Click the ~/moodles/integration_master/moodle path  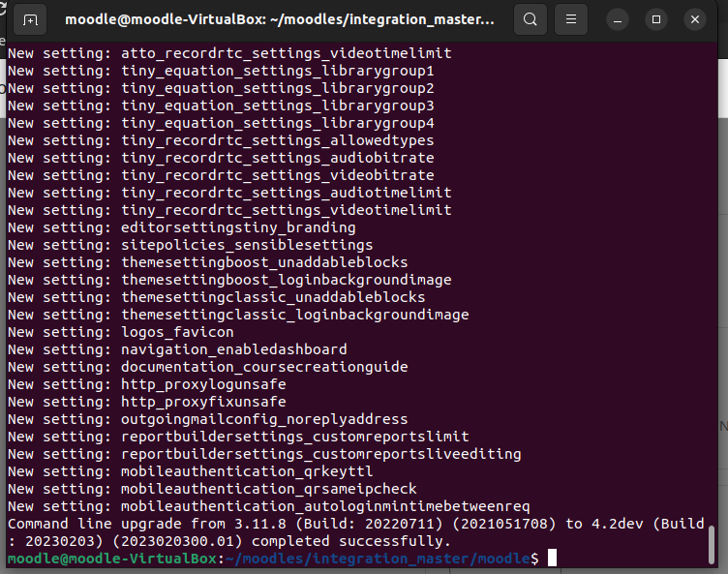[378, 559]
